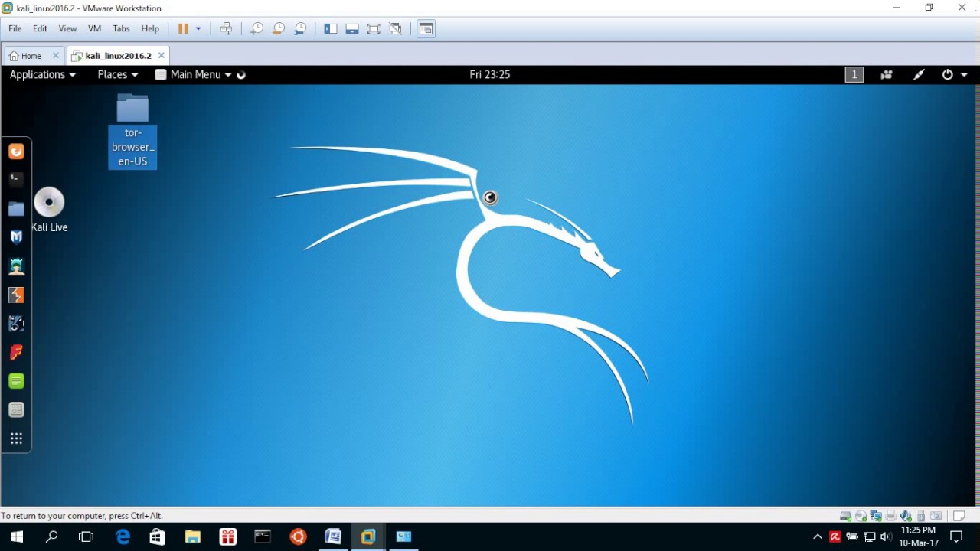The image size is (980, 551).
Task: Take a snapshot of this virtual machine
Action: pos(257,28)
